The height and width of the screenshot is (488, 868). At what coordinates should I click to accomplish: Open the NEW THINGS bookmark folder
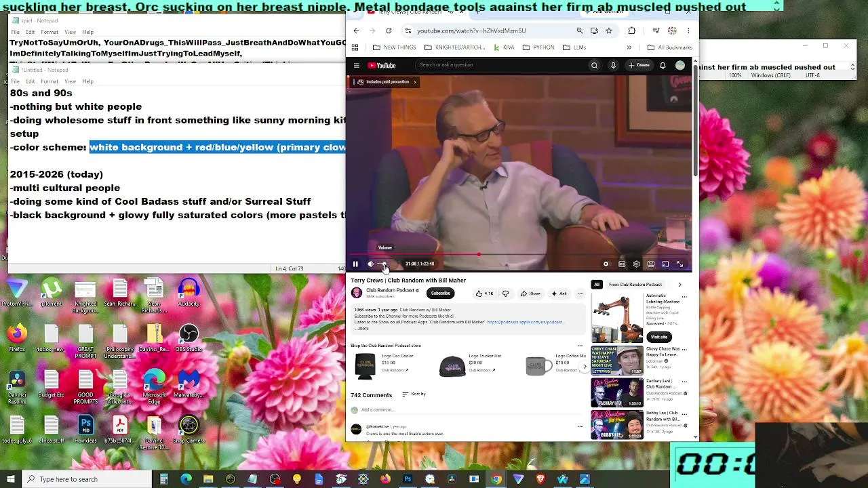click(395, 47)
